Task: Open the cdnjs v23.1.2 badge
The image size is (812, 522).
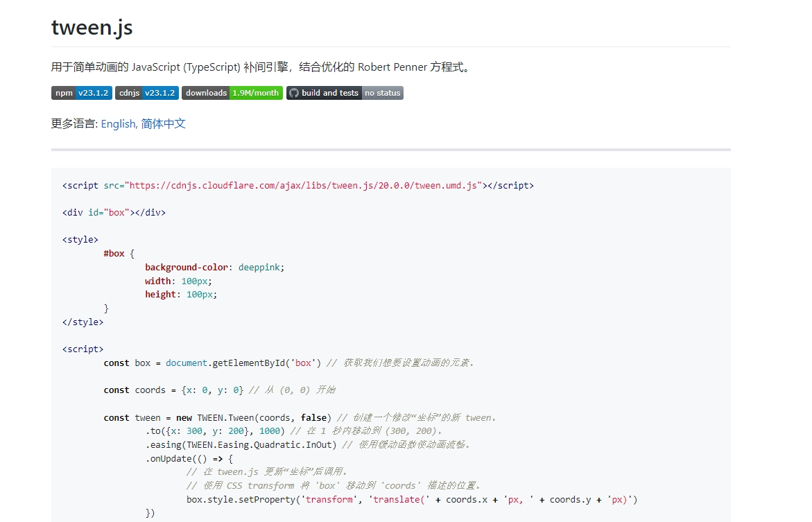Action: pos(147,93)
